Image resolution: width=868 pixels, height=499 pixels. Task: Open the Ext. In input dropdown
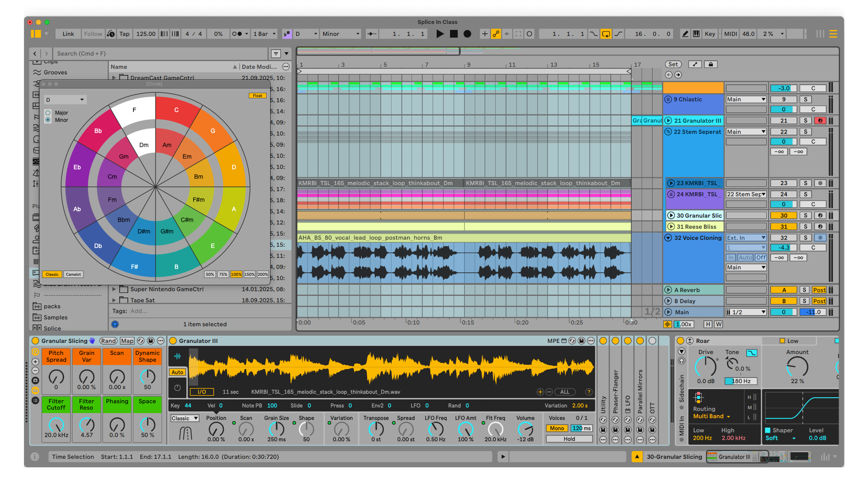[746, 238]
